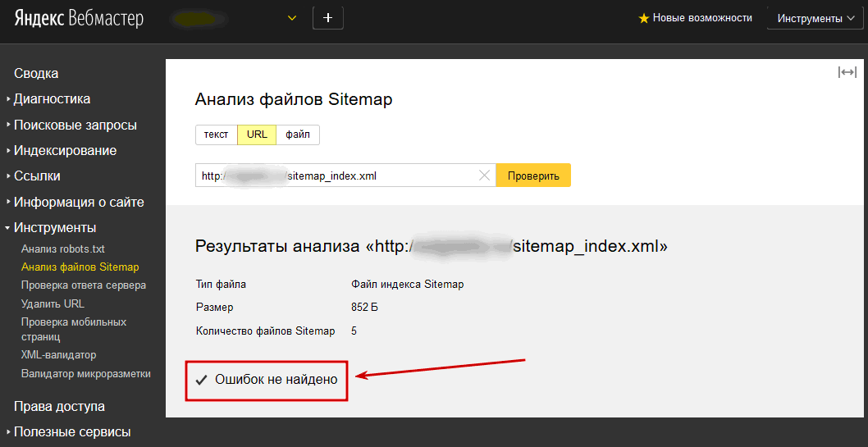Open XML-валидатор tool
Viewport: 868px width, 447px height.
coord(59,354)
